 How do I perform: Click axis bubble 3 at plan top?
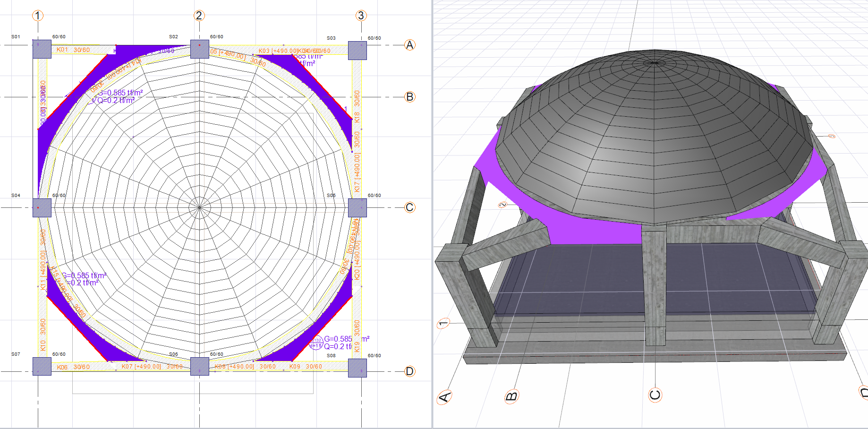click(361, 16)
